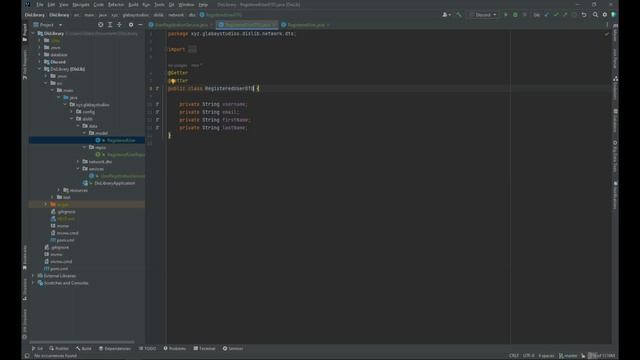The image size is (640, 360).
Task: Start debugging with the green bug icon
Action: pos(515,15)
